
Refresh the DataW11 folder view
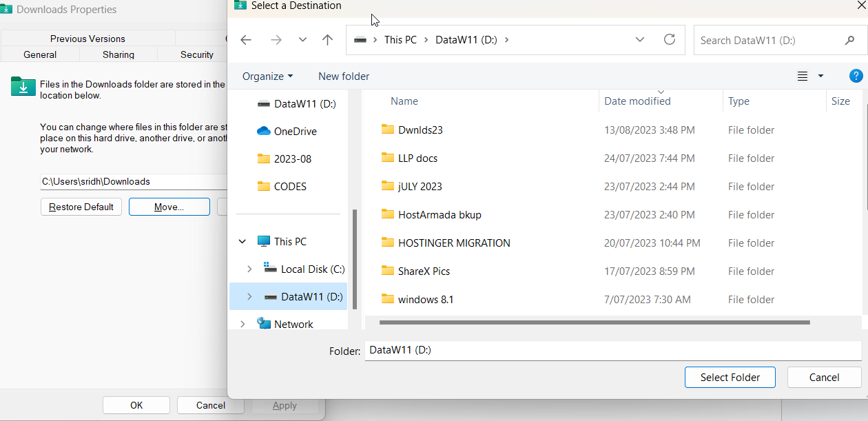[x=669, y=40]
